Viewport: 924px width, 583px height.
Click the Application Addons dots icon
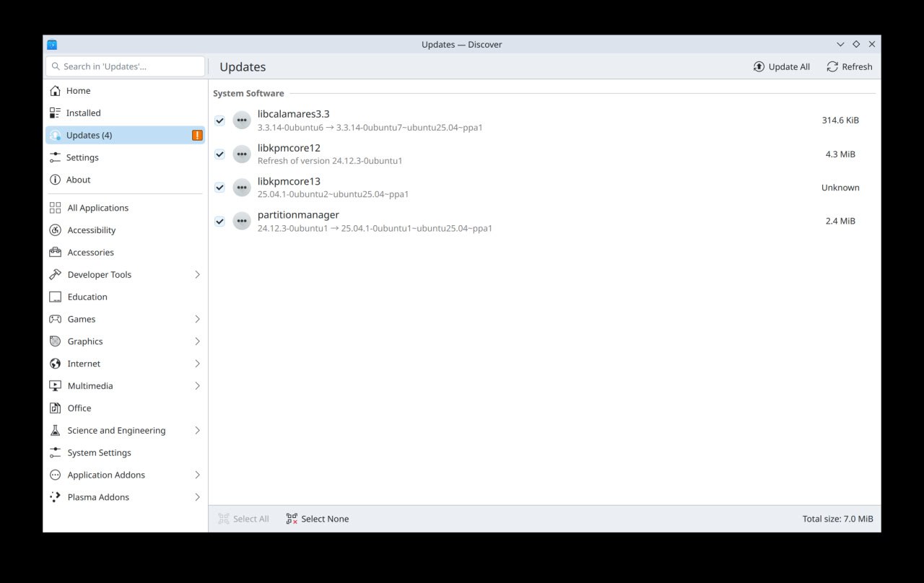click(55, 475)
